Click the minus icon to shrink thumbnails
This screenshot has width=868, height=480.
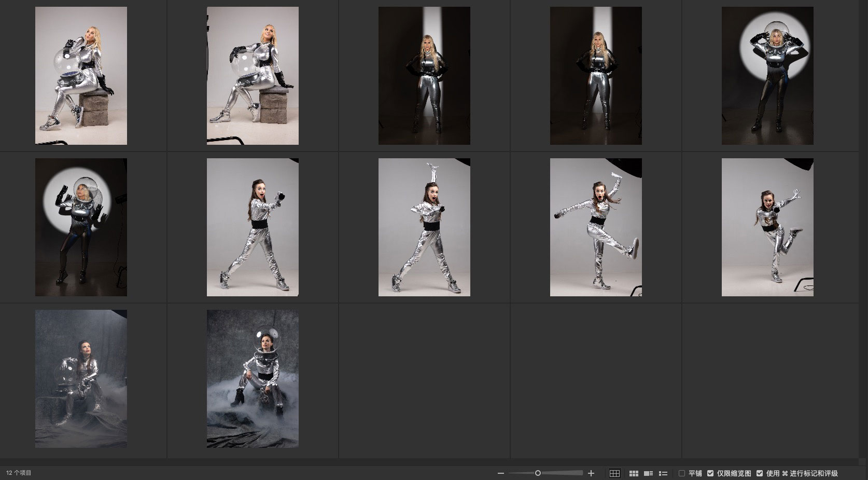(500, 473)
